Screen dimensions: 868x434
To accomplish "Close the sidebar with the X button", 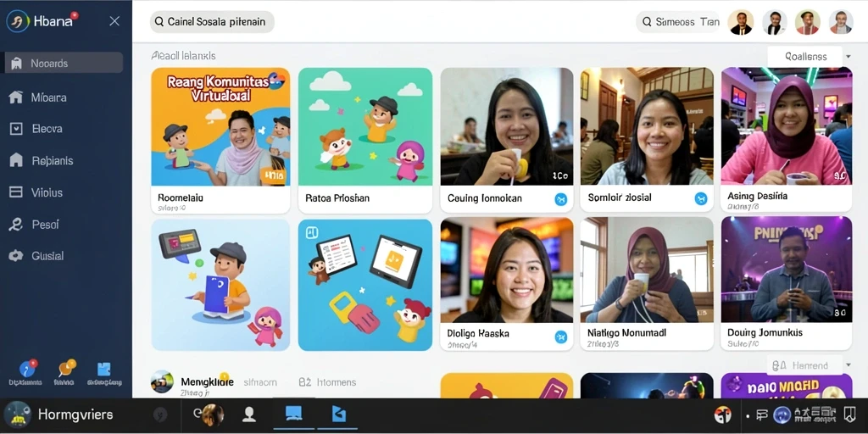I will pyautogui.click(x=114, y=21).
